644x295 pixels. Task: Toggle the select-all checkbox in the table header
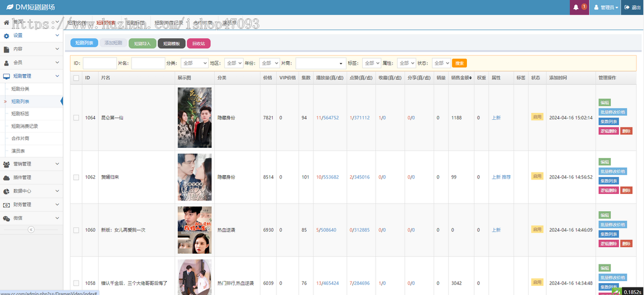coord(76,78)
